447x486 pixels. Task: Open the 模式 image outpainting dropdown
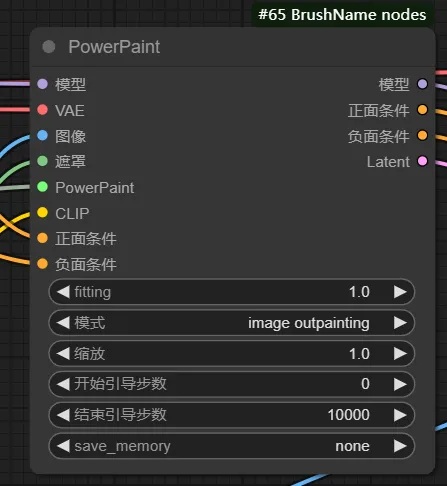tap(232, 323)
